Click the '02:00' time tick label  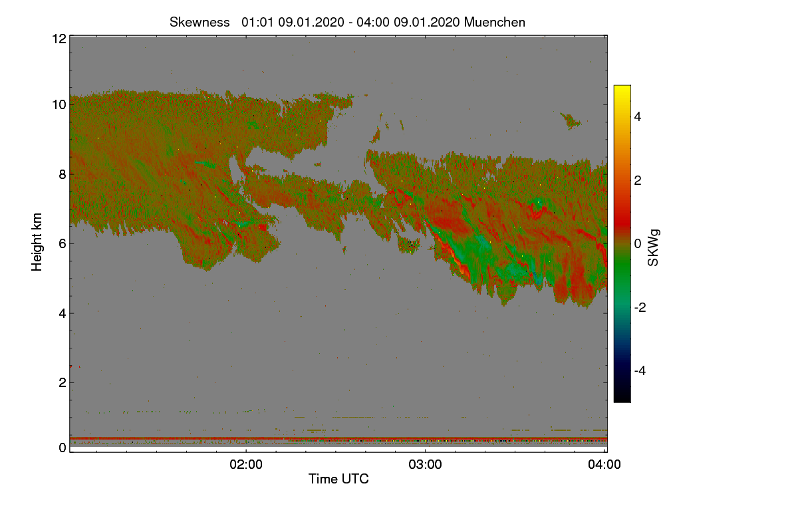(246, 465)
